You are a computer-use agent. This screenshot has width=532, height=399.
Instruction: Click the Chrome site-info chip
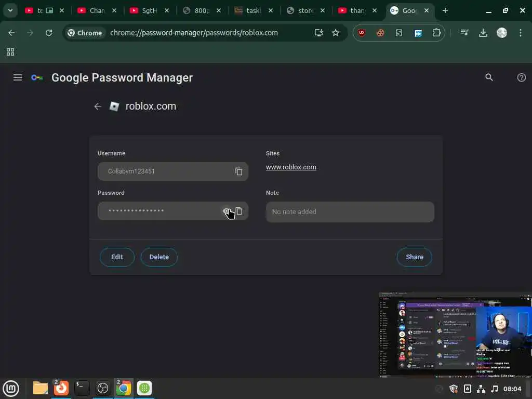point(85,33)
